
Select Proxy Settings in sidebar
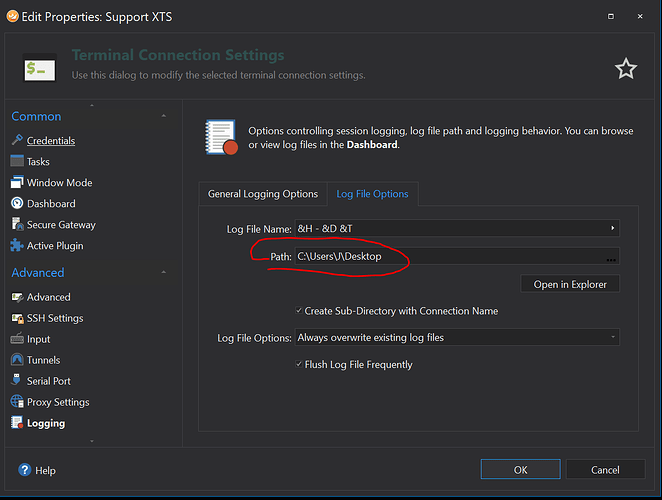(x=58, y=402)
